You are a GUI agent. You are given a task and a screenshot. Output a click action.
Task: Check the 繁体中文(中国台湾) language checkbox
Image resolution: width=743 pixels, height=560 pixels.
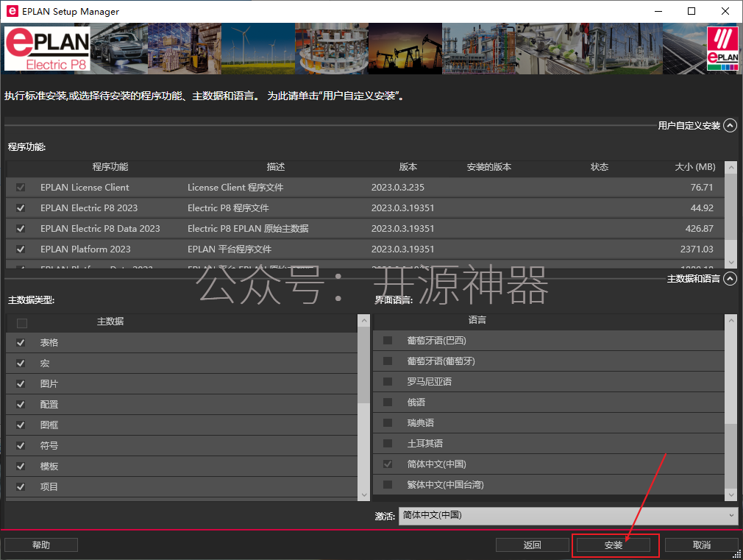pos(388,485)
